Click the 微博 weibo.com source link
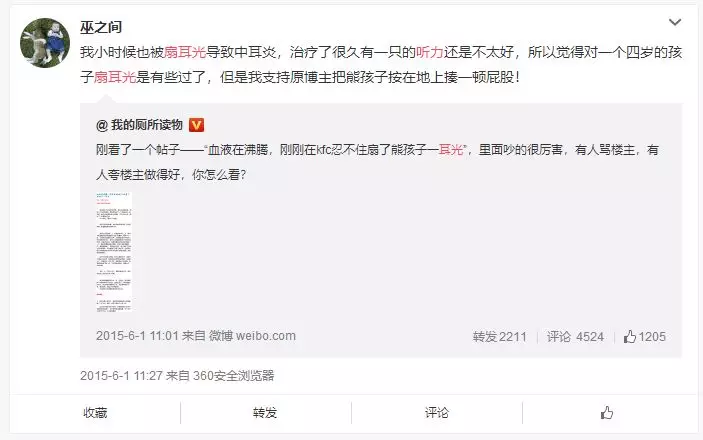The height and width of the screenshot is (440, 703). [252, 335]
